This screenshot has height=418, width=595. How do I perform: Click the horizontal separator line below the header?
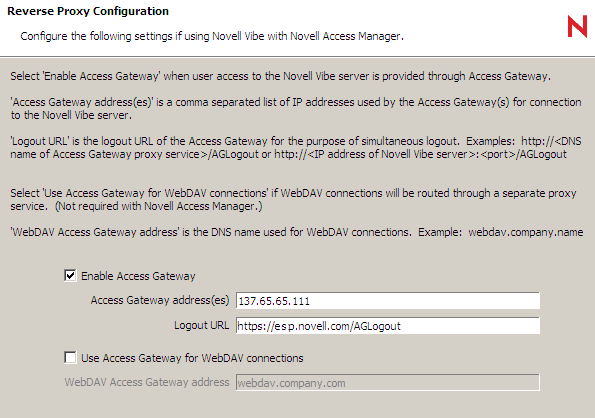coord(298,57)
